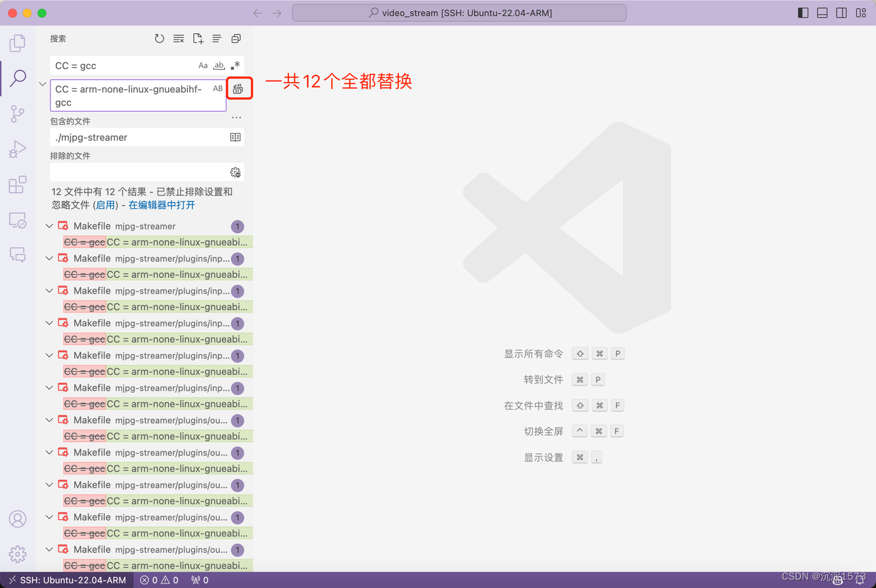Open Remote Explorer in activity bar
Image resolution: width=876 pixels, height=588 pixels.
pos(17,220)
